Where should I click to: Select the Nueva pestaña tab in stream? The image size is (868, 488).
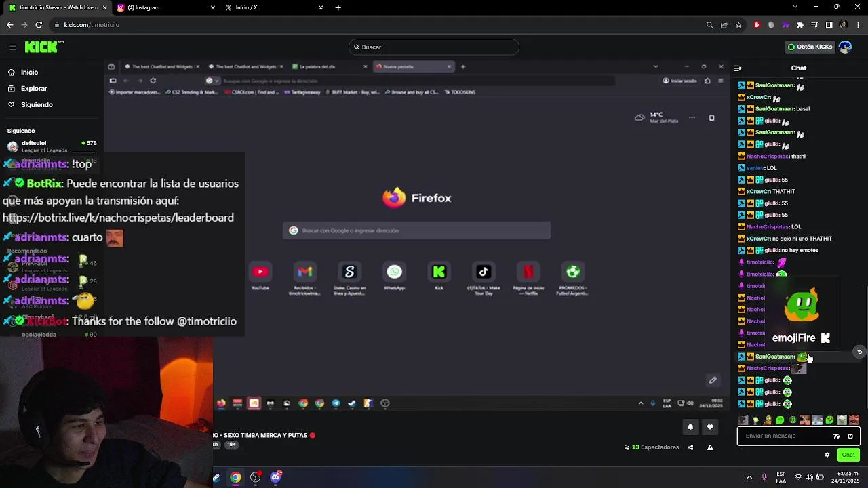(412, 66)
